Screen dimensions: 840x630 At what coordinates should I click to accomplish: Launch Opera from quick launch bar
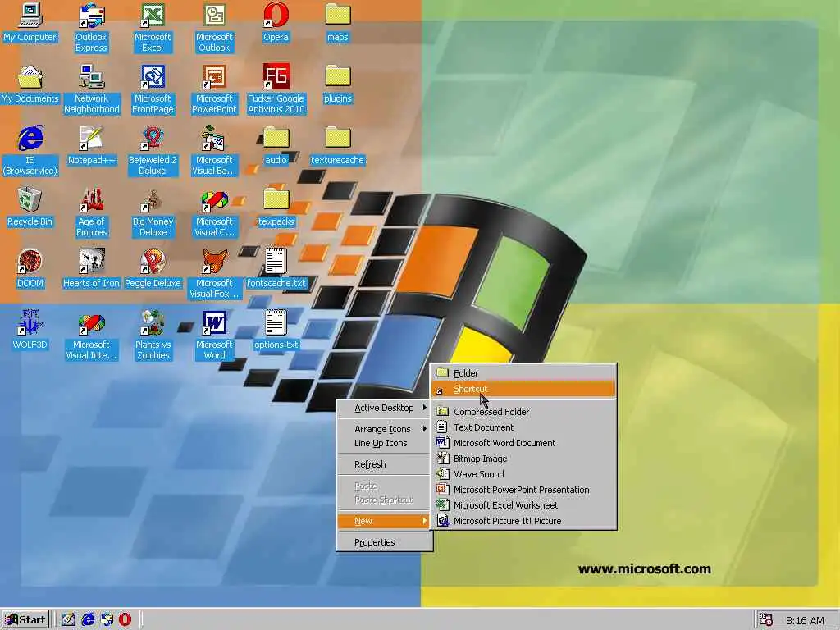coord(125,620)
